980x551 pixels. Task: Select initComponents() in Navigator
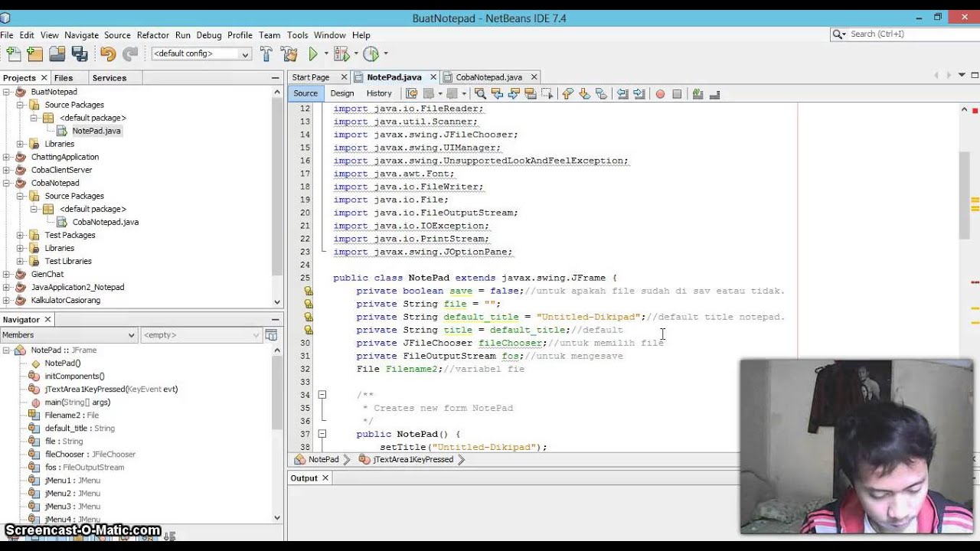click(74, 377)
